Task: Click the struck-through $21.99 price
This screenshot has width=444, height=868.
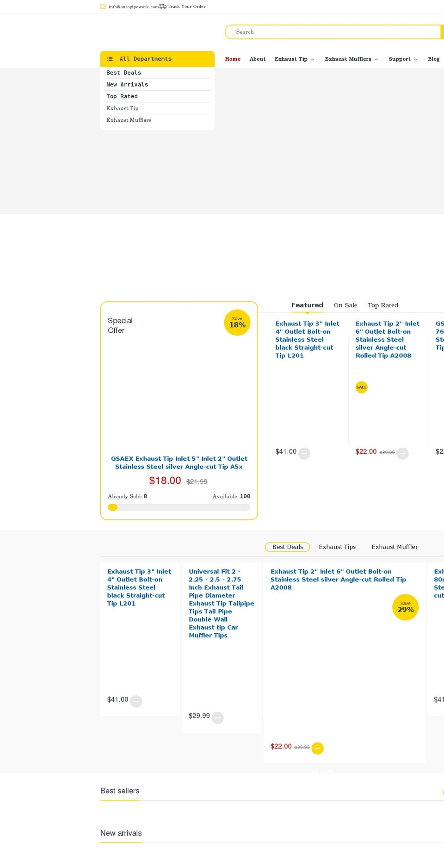Action: [197, 481]
